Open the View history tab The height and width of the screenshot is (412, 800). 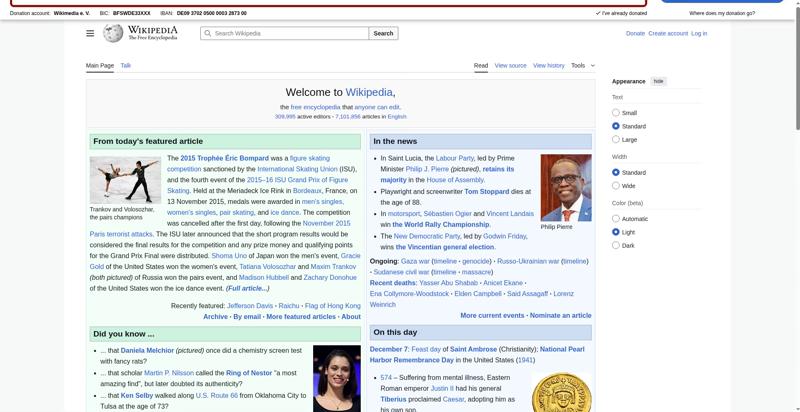pos(548,65)
